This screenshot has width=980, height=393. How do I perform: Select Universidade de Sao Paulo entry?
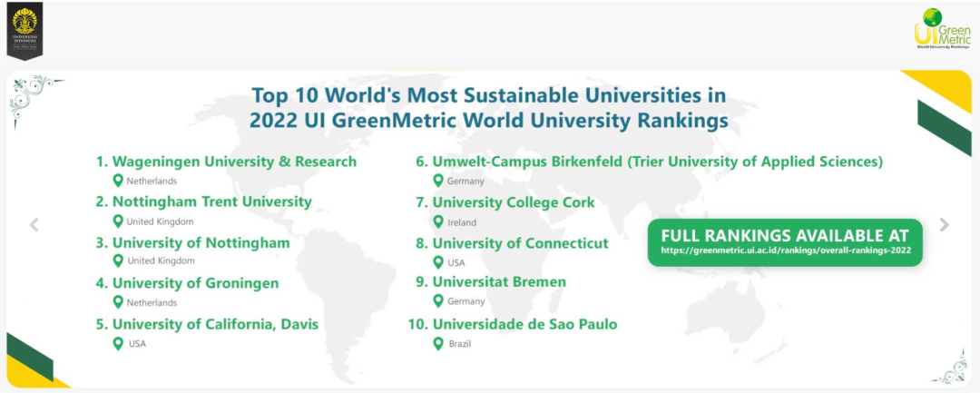pos(513,324)
